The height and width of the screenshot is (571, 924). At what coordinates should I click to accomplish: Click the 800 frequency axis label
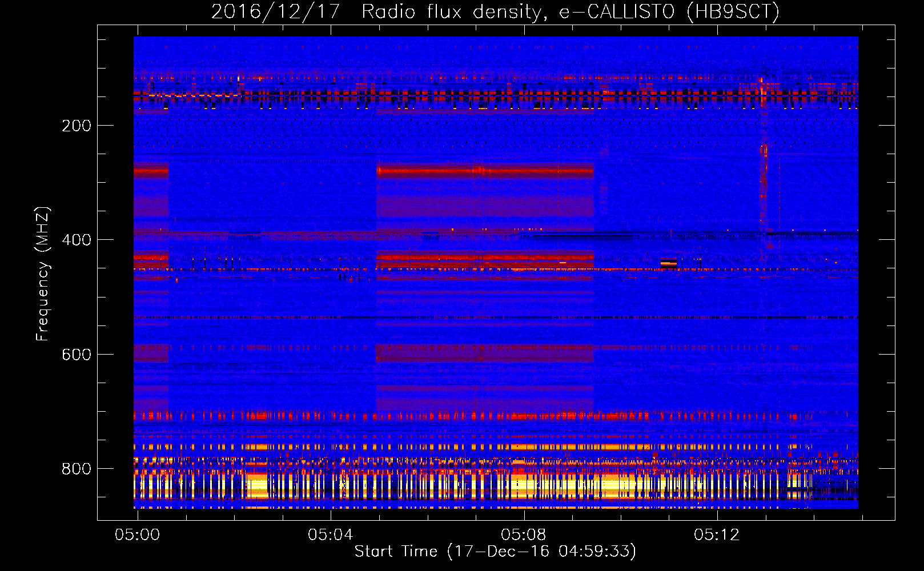[77, 469]
